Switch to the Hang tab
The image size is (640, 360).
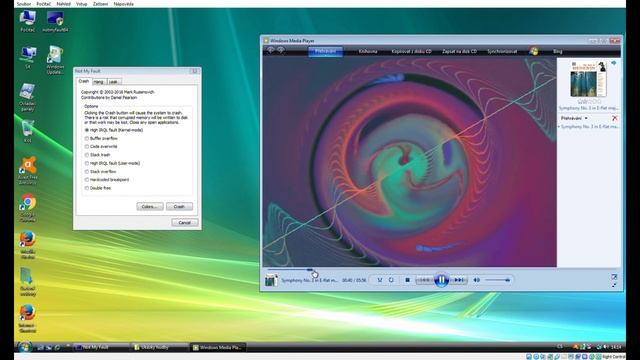pos(99,82)
